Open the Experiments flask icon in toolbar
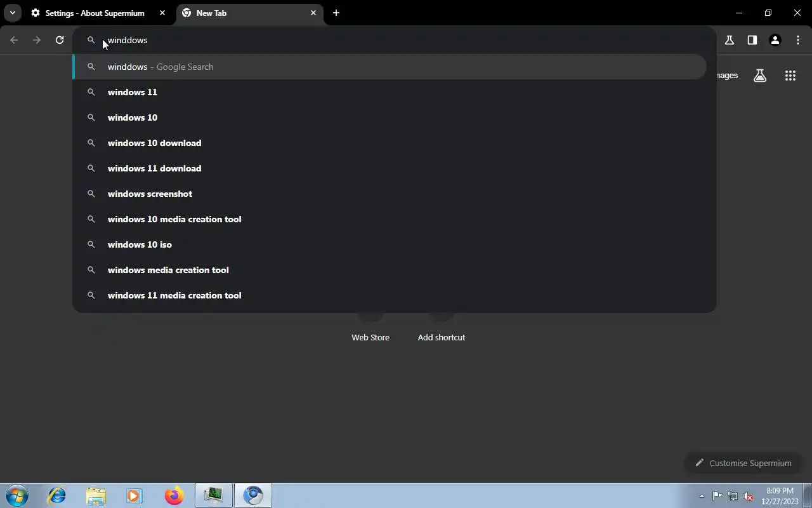 (x=730, y=40)
